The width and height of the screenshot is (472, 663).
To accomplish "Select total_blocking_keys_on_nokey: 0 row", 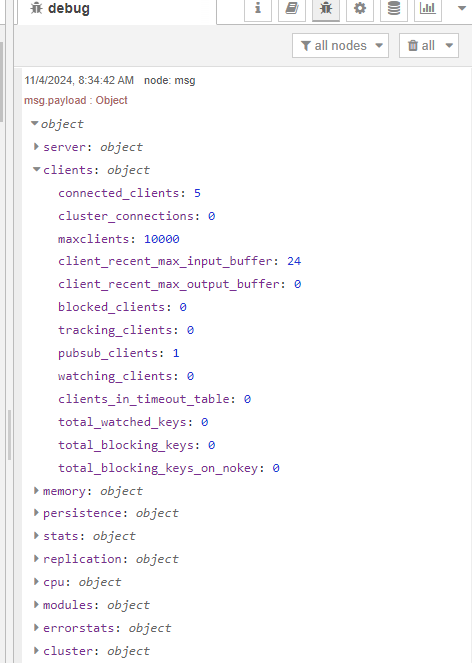I will tap(169, 468).
